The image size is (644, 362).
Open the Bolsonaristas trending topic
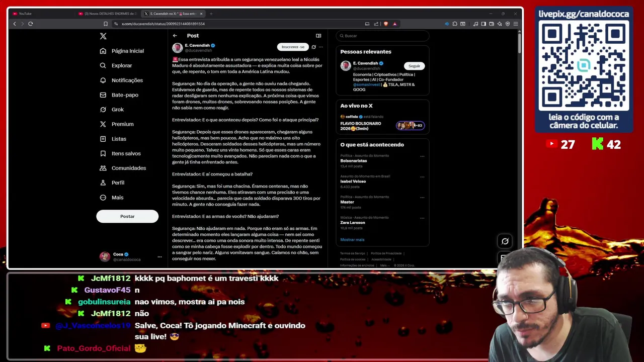point(354,161)
